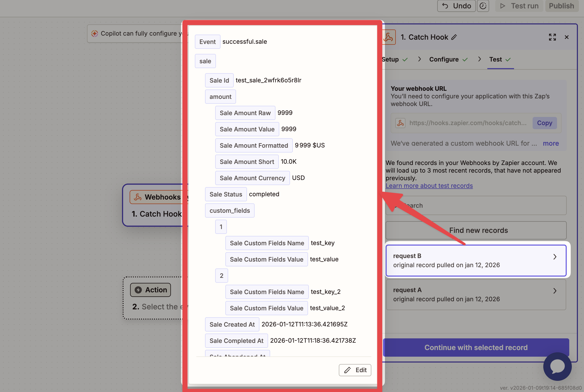The image size is (584, 392).
Task: Select the Test tab
Action: 495,59
